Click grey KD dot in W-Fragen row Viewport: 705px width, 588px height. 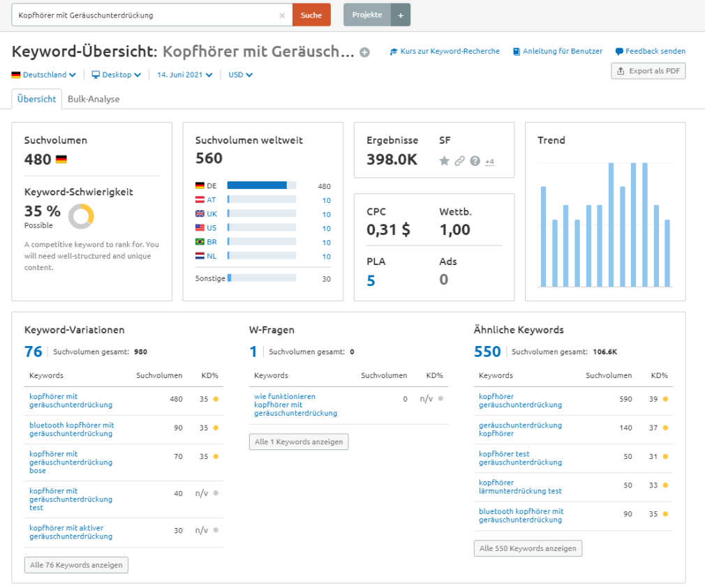pyautogui.click(x=440, y=398)
